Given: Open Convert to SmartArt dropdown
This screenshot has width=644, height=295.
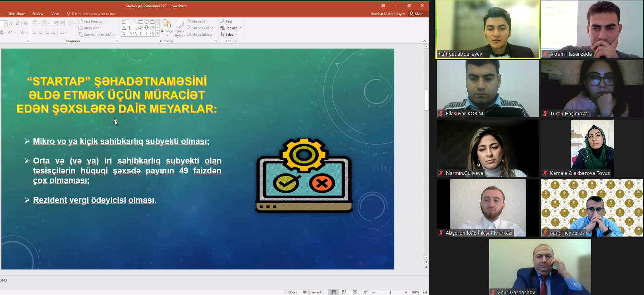Looking at the screenshot, I should (x=98, y=35).
